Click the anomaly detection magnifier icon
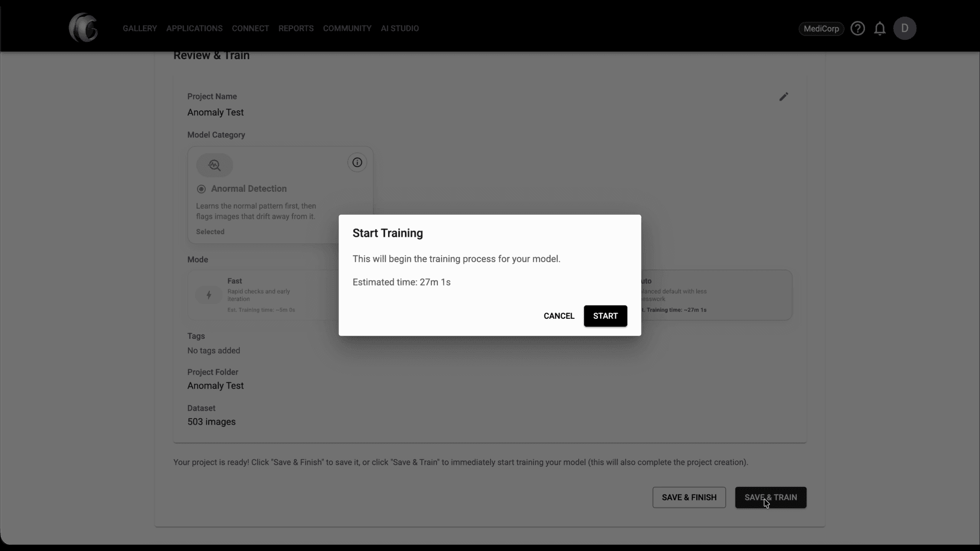Viewport: 980px width, 551px height. coord(214,165)
